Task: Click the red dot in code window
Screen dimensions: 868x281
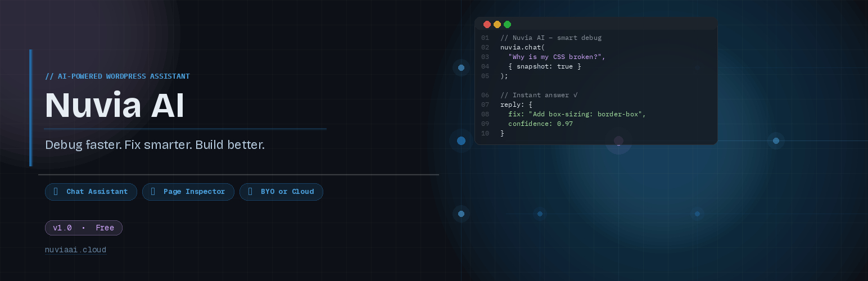Action: [487, 24]
